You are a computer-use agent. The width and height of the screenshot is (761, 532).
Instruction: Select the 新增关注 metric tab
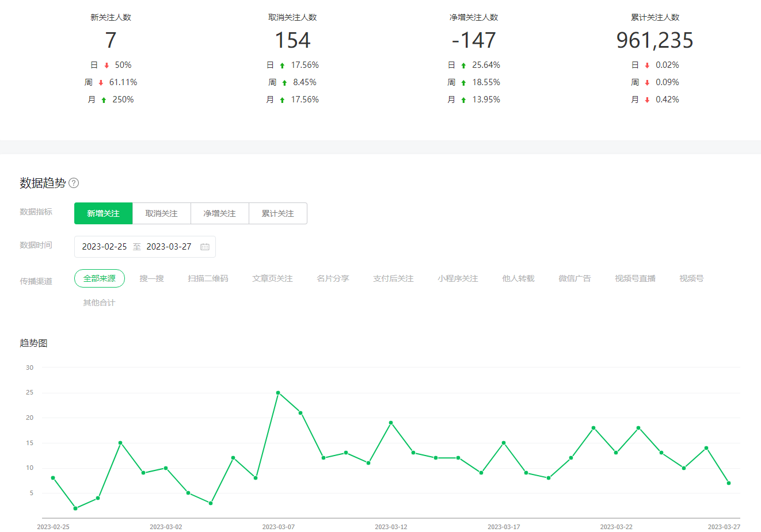pyautogui.click(x=104, y=213)
